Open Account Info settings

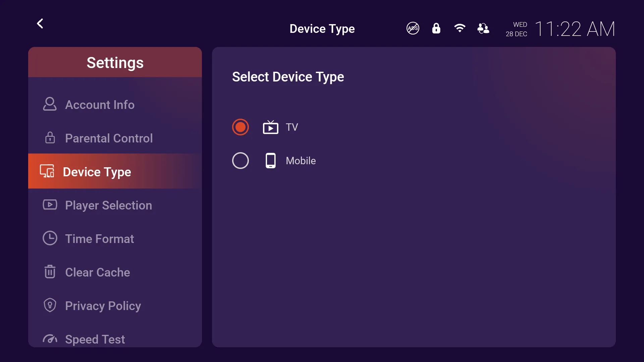point(115,105)
